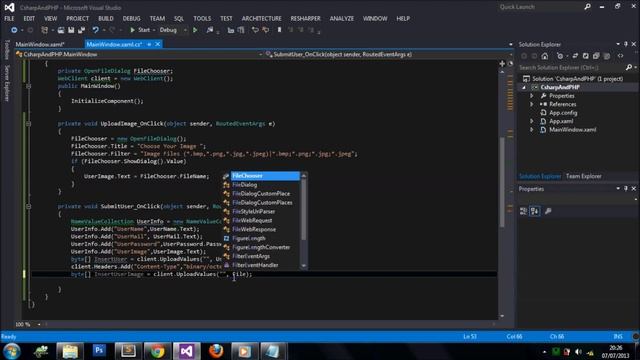Open the VIEW menu
Image resolution: width=640 pixels, height=360 pixels.
[51, 18]
